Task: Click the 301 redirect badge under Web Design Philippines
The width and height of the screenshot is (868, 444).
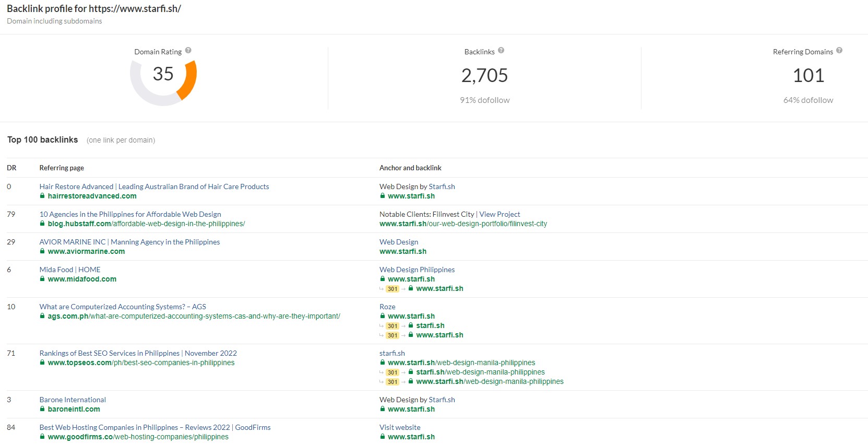Action: (393, 289)
